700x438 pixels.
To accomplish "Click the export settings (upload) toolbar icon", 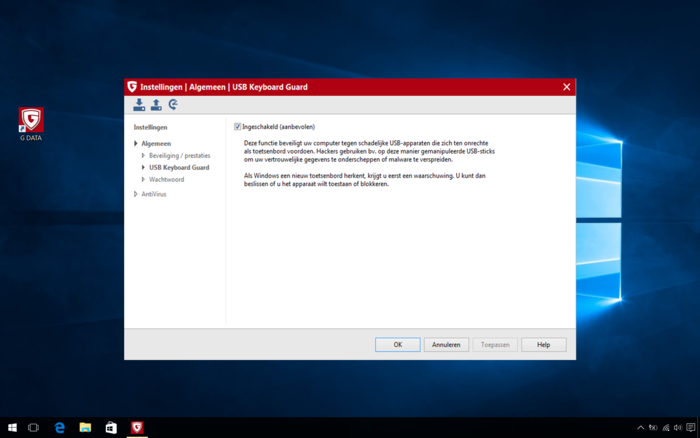I will [156, 105].
